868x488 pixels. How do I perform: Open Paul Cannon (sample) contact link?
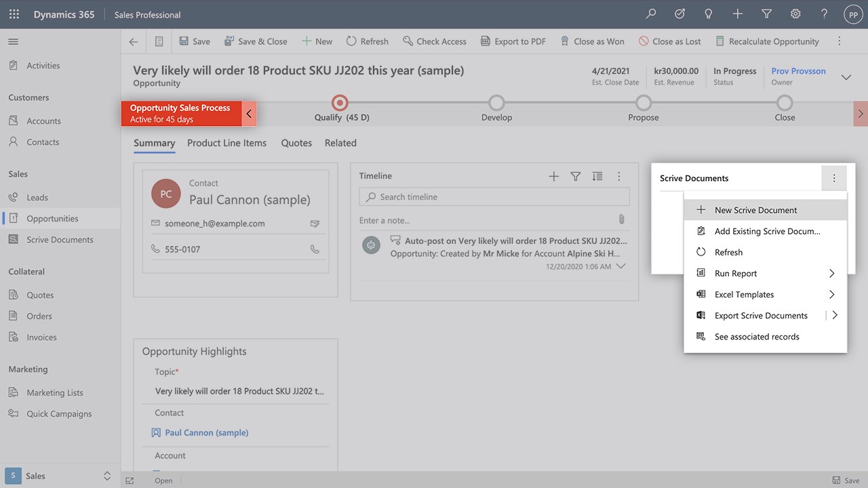(207, 432)
